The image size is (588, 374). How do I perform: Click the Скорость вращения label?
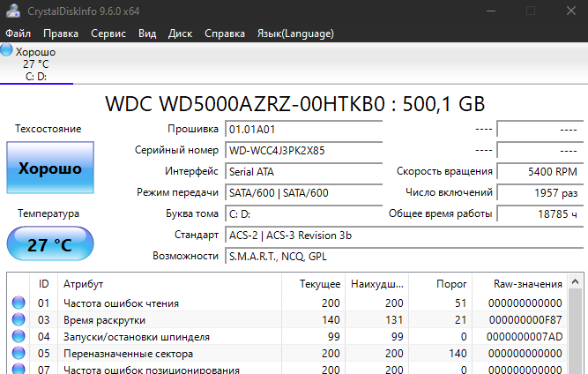click(x=444, y=171)
